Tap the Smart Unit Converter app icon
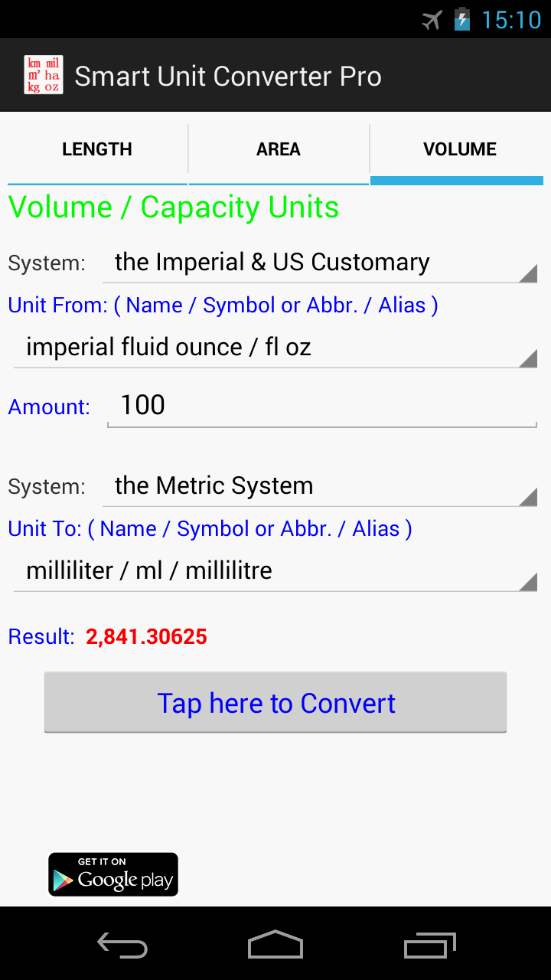Viewport: 551px width, 980px height. click(x=44, y=75)
